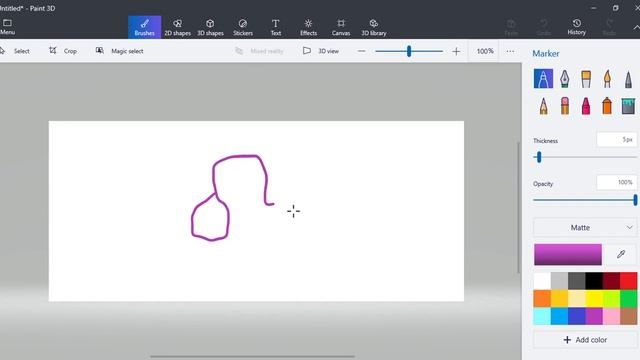This screenshot has height=360, width=640.
Task: Choose the black color swatch
Action: click(x=594, y=281)
